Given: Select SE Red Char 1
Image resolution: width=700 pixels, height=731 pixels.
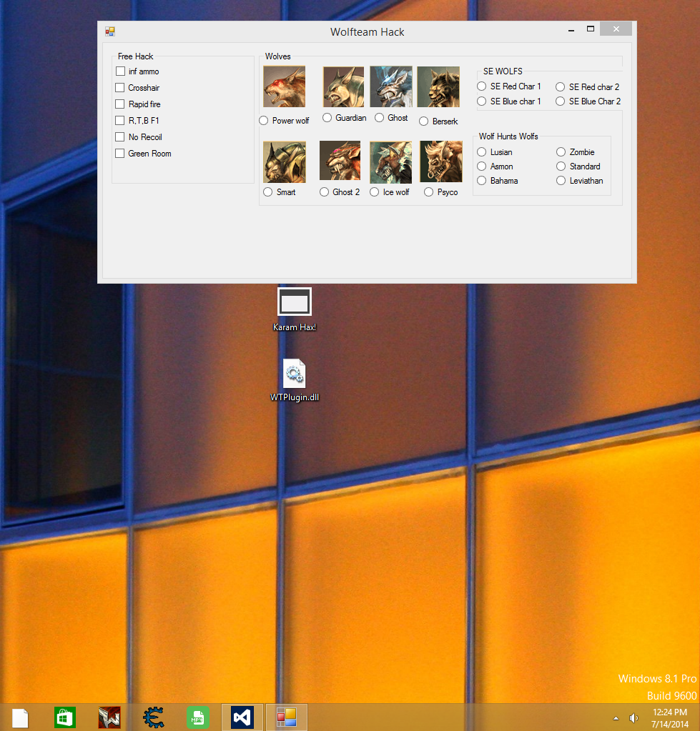Looking at the screenshot, I should point(482,86).
